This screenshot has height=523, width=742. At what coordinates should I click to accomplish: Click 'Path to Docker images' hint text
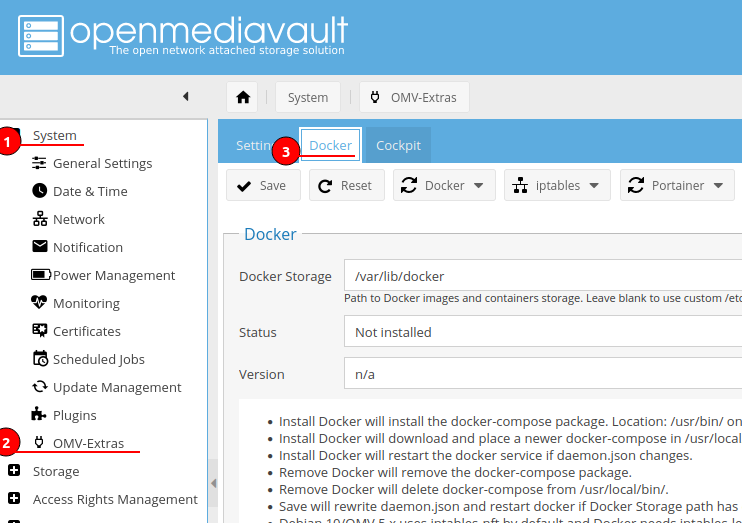coord(543,298)
